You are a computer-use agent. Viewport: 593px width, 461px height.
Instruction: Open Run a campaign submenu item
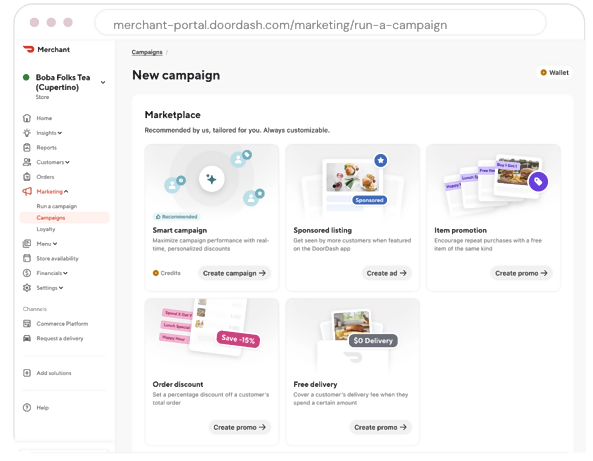[x=57, y=206]
